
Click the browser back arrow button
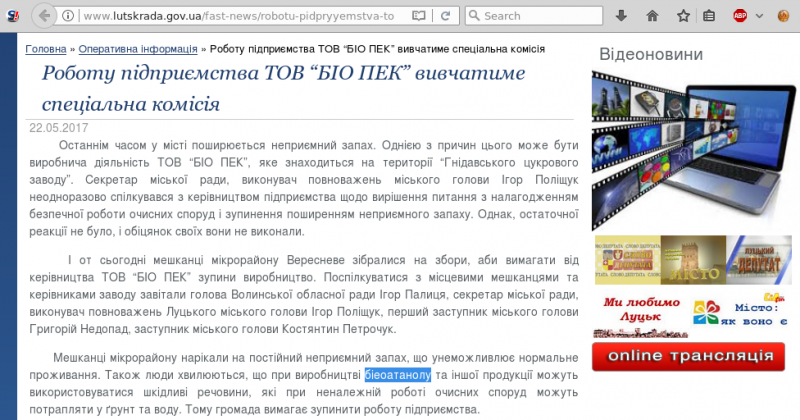pos(44,16)
